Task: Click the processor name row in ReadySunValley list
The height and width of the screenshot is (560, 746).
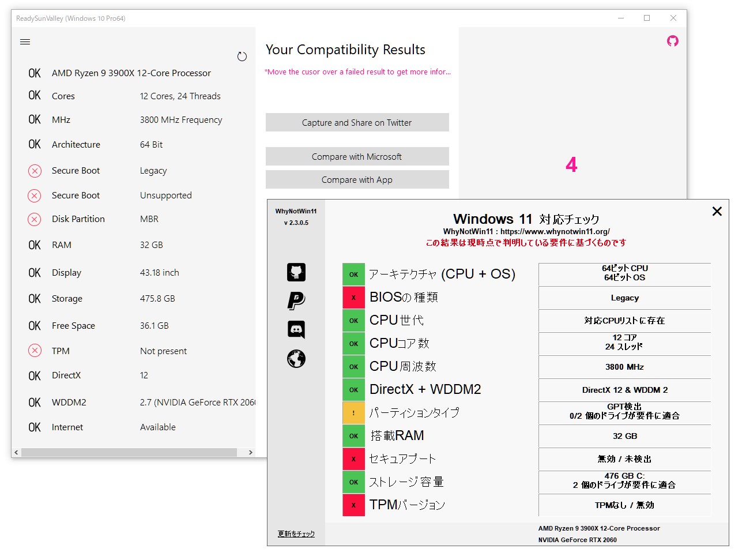Action: point(131,73)
